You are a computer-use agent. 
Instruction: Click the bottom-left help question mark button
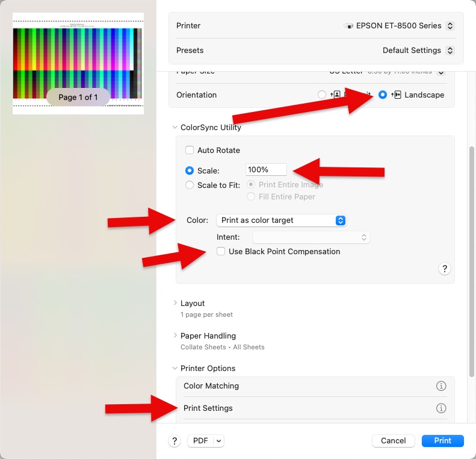click(x=175, y=441)
